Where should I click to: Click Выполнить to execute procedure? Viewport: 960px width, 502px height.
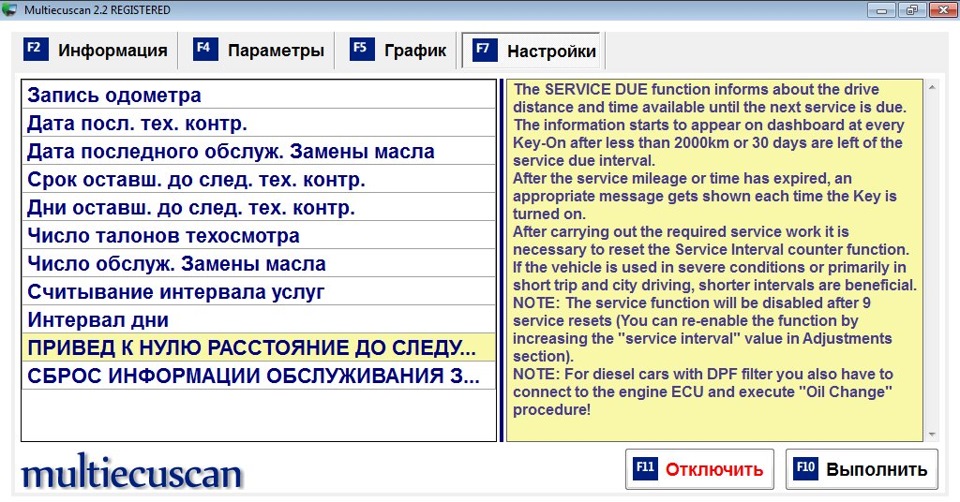[x=861, y=469]
